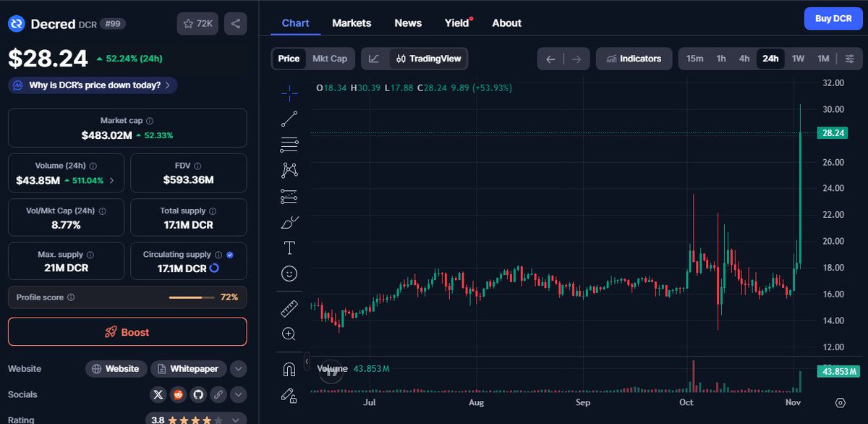868x424 pixels.
Task: Click the Boost button
Action: (127, 332)
